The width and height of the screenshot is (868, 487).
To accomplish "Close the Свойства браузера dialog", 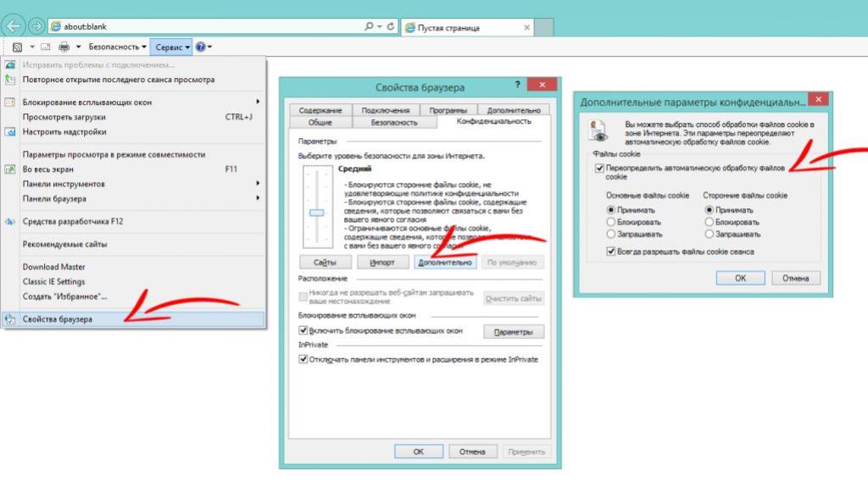I will pos(542,85).
